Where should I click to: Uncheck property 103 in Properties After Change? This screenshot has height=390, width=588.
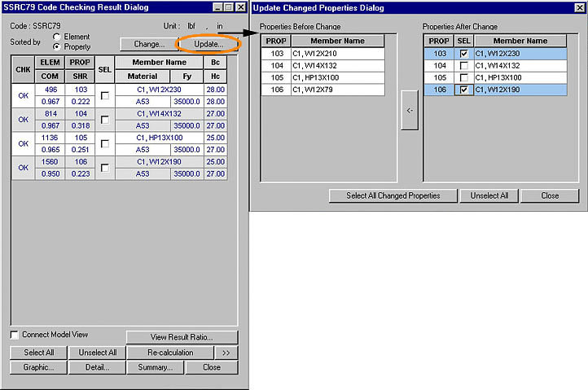[463, 53]
